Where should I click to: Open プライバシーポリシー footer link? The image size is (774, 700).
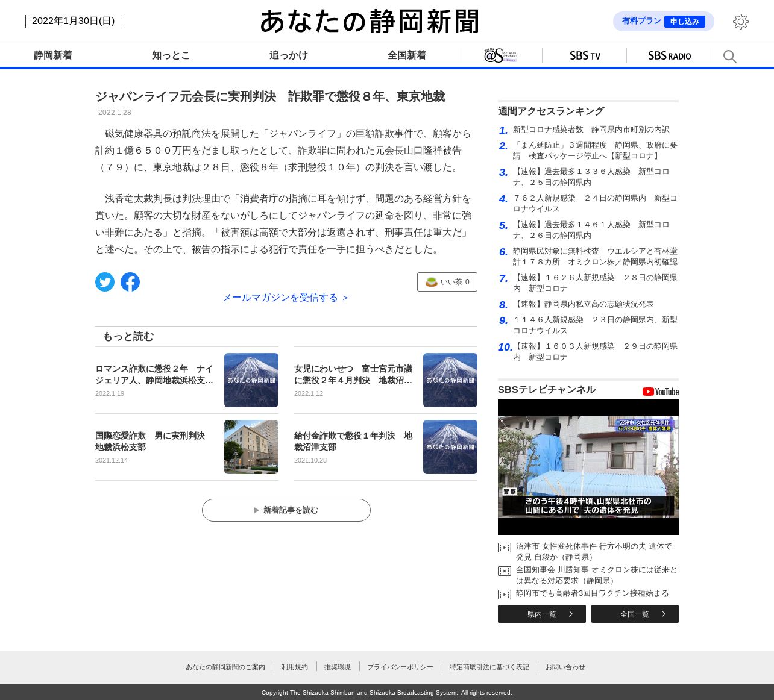coord(400,667)
